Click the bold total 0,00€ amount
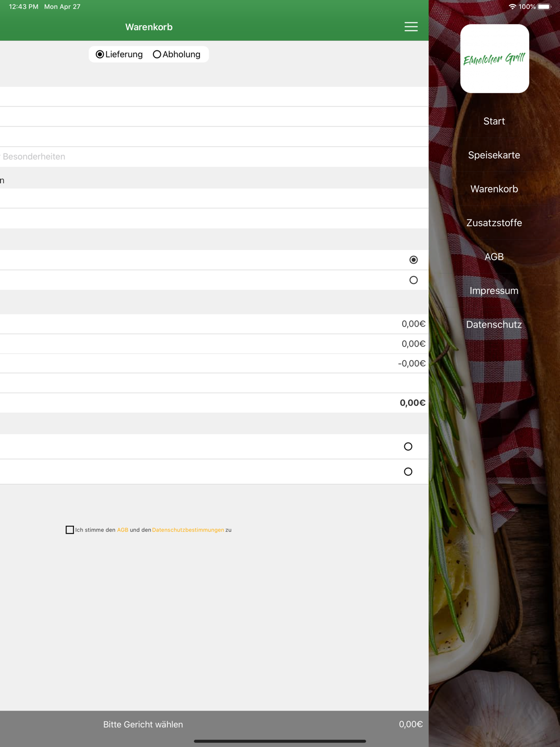 413,403
